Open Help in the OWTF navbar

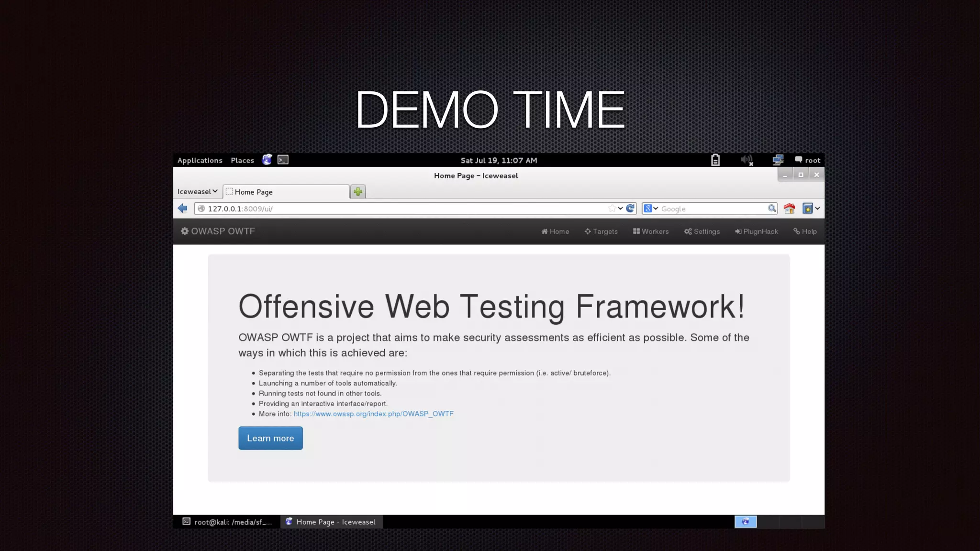pos(805,231)
